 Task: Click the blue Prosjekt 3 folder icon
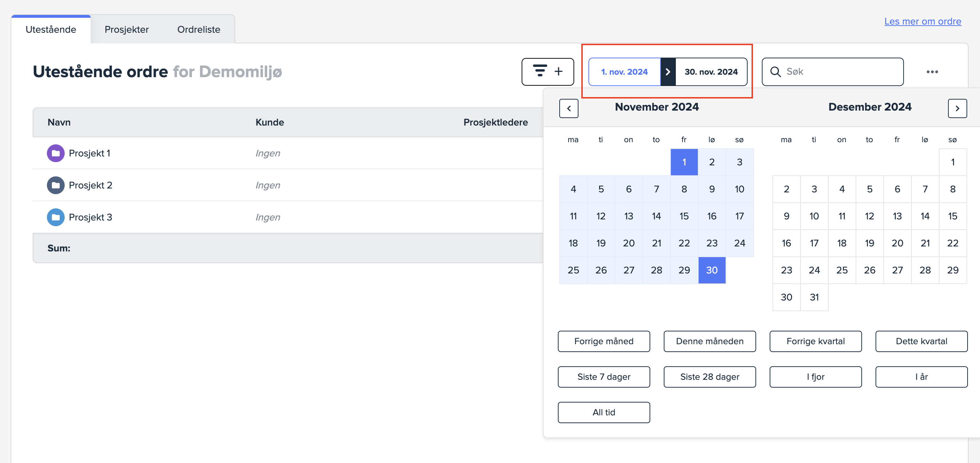(x=55, y=217)
